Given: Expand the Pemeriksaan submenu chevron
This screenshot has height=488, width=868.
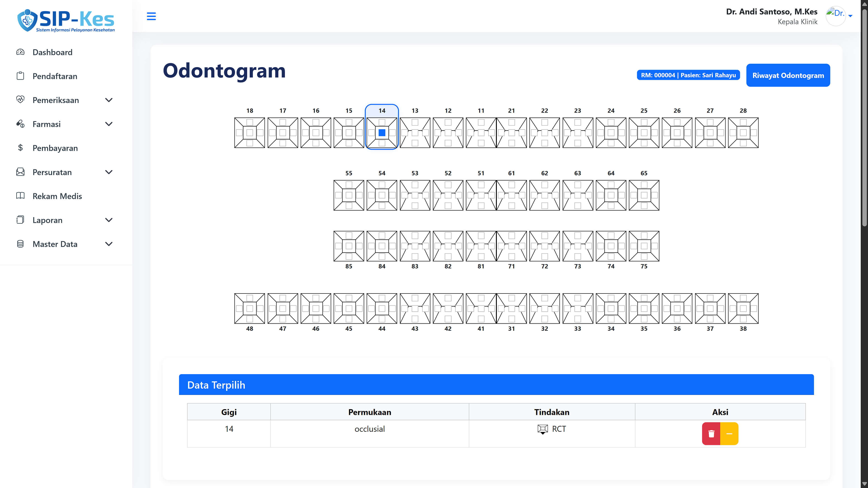Looking at the screenshot, I should click(108, 100).
